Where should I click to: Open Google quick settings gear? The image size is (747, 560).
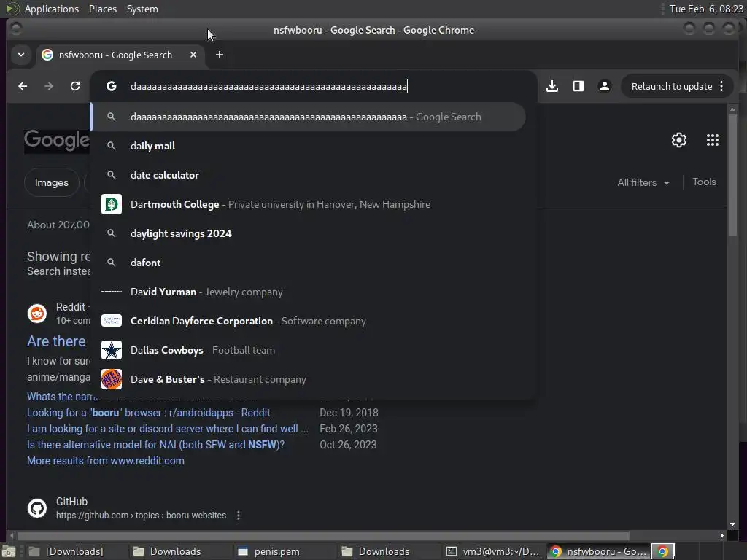click(x=679, y=140)
